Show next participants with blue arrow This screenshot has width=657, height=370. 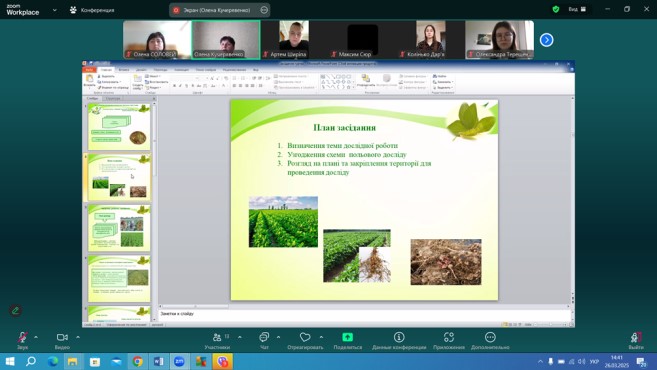546,40
